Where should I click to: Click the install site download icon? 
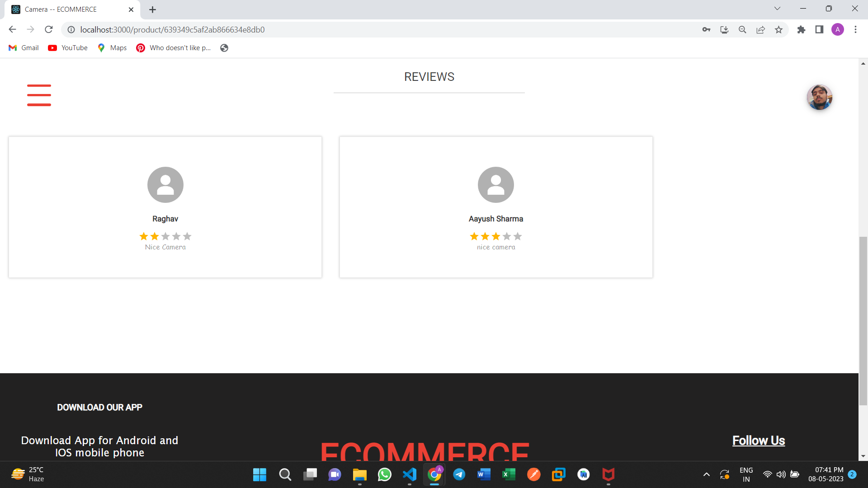[x=724, y=29]
